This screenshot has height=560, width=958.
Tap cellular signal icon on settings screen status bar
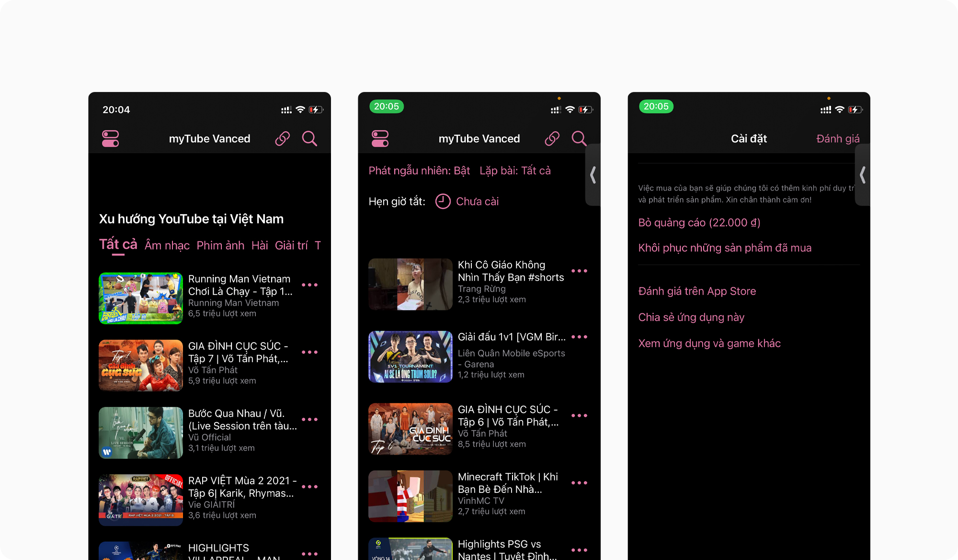[x=826, y=110]
